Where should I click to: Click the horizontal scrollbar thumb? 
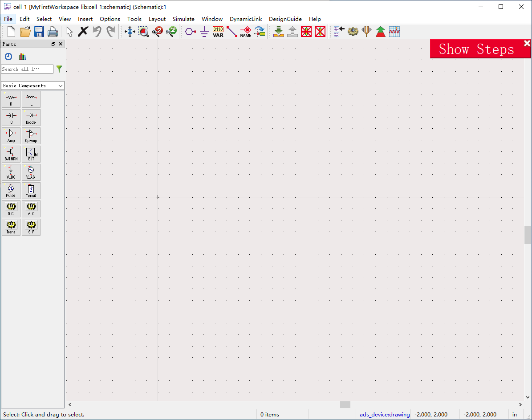click(x=345, y=404)
